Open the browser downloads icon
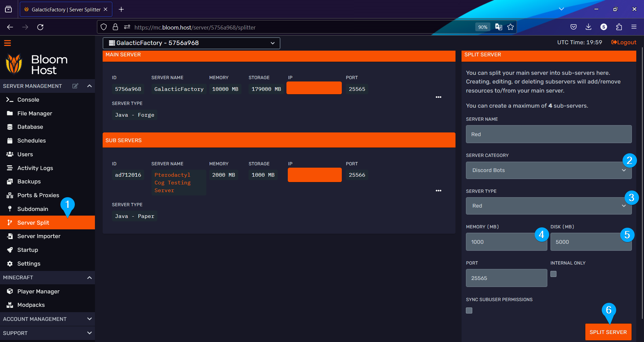The height and width of the screenshot is (342, 644). [588, 27]
